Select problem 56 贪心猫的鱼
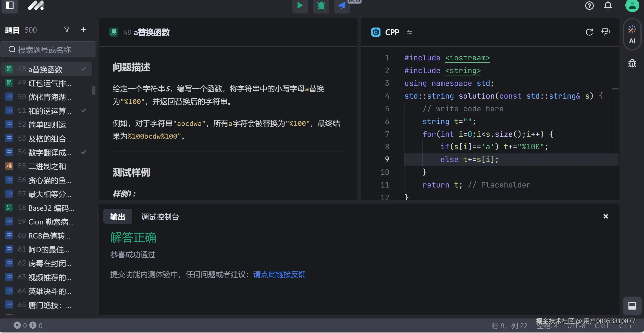The height and width of the screenshot is (333, 644). [46, 180]
